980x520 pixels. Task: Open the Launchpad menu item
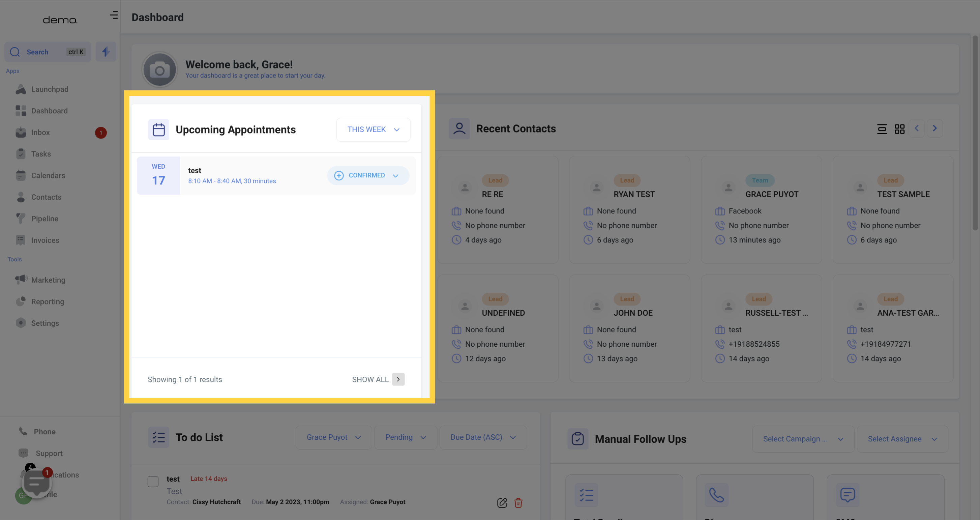[49, 89]
